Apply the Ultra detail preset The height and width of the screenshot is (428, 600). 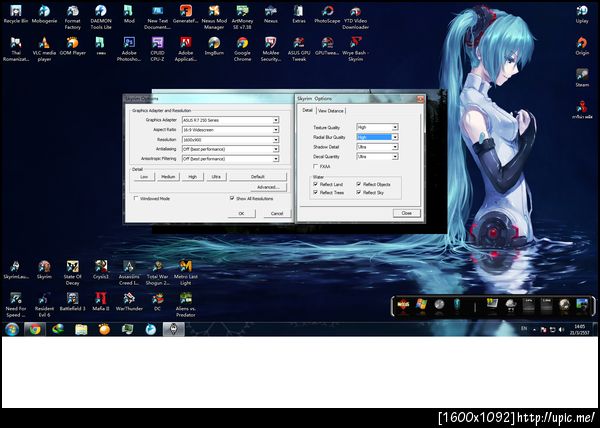[x=216, y=177]
